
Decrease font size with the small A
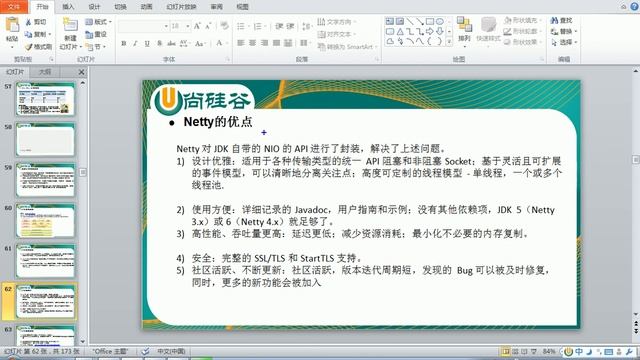[x=208, y=26]
